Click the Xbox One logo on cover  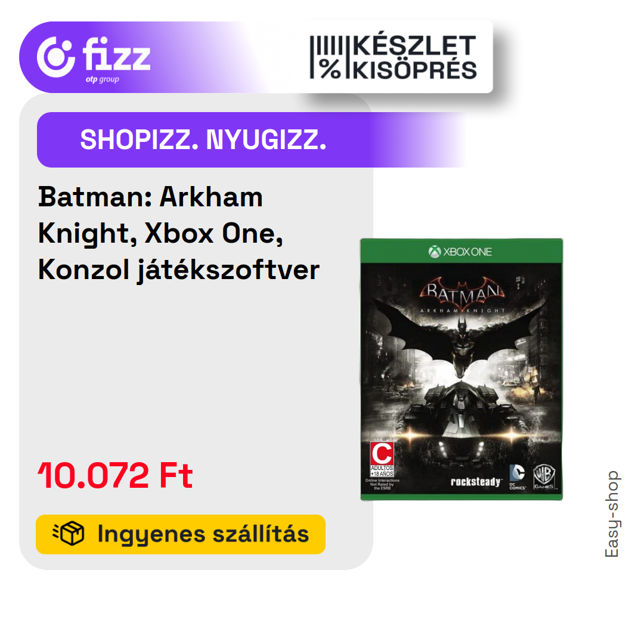(460, 252)
